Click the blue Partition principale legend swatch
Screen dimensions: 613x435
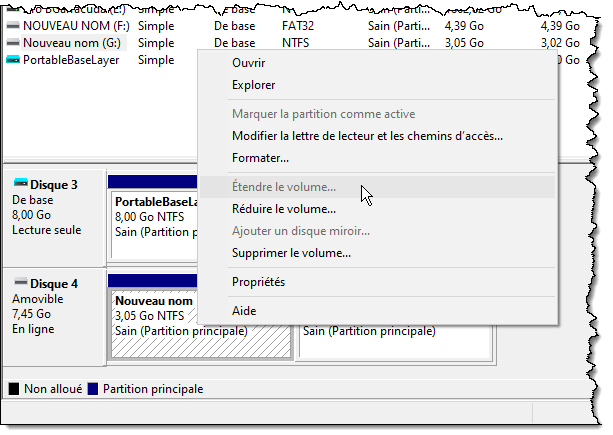coord(93,388)
